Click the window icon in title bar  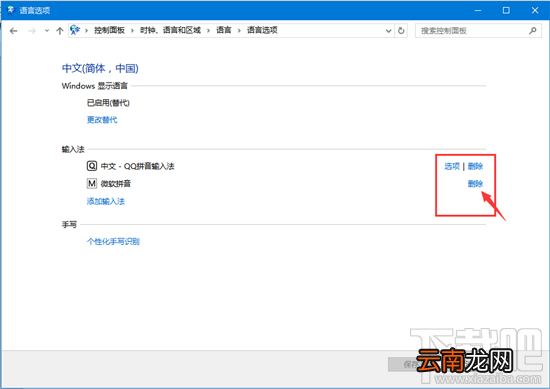pyautogui.click(x=11, y=10)
